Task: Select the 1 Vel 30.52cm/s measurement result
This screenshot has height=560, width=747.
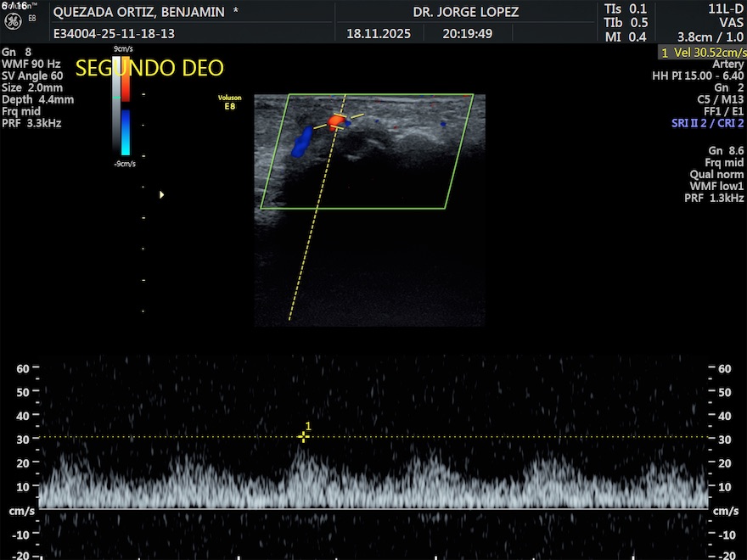Action: pyautogui.click(x=702, y=53)
